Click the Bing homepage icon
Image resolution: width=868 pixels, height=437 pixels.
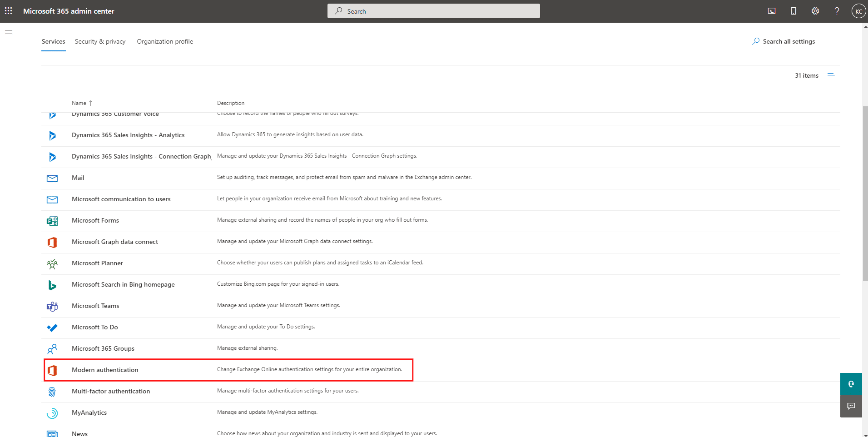52,285
